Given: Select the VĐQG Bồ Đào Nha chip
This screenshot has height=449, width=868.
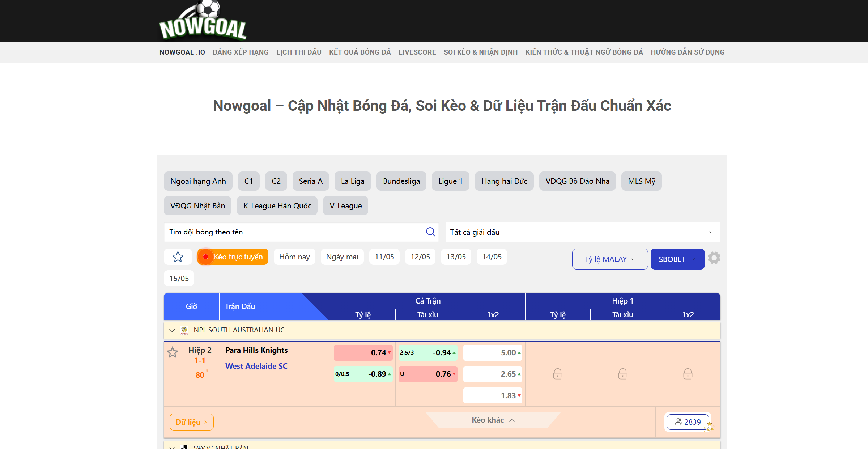Looking at the screenshot, I should click(x=577, y=181).
